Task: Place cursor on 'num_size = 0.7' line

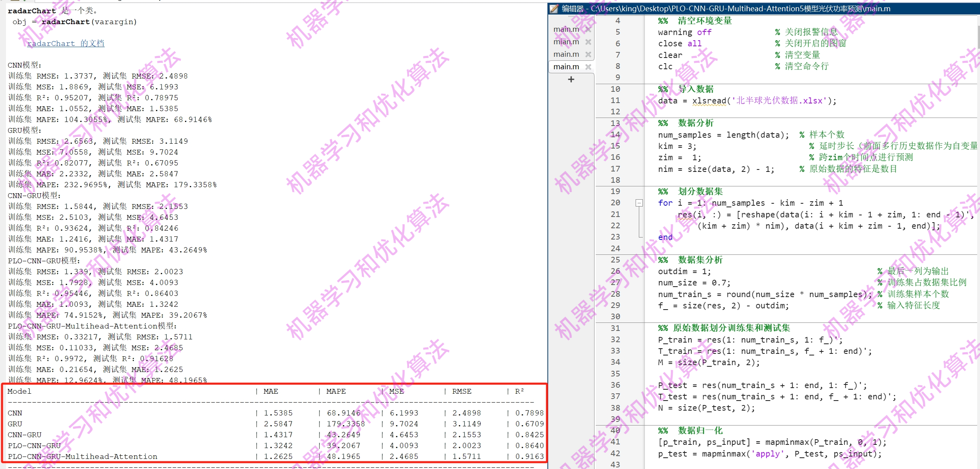Action: (694, 283)
